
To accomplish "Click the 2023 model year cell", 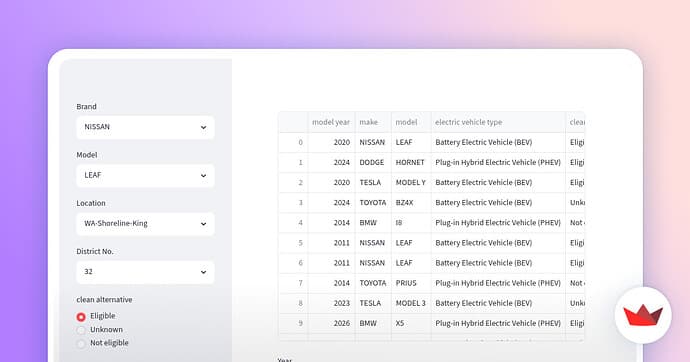I will point(331,303).
